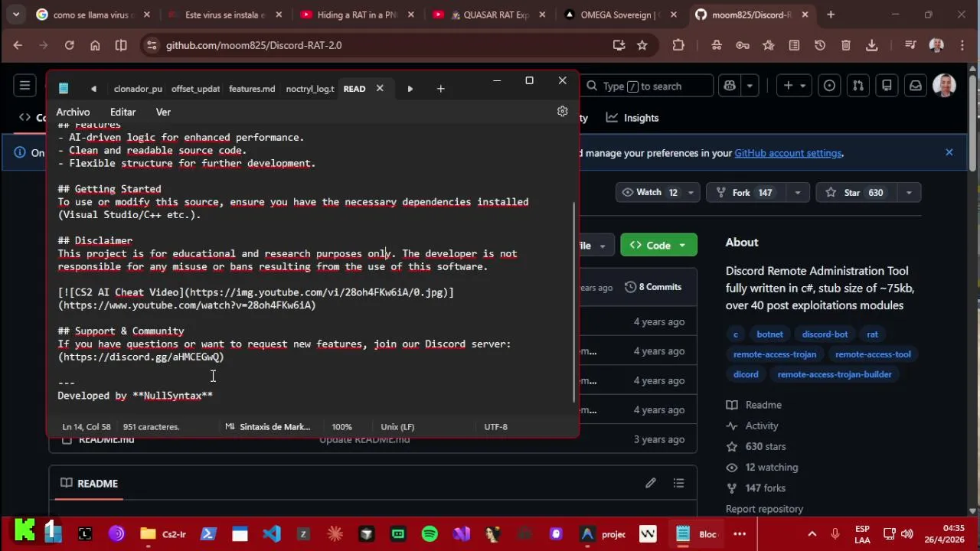The image size is (980, 551).
Task: Click the trash can toolbar icon
Action: tap(846, 45)
